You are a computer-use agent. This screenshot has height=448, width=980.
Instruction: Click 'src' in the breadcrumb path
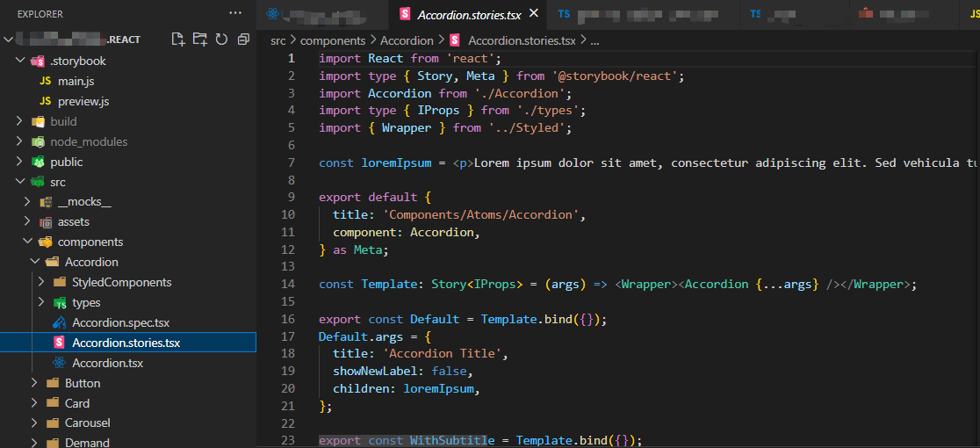tap(278, 40)
